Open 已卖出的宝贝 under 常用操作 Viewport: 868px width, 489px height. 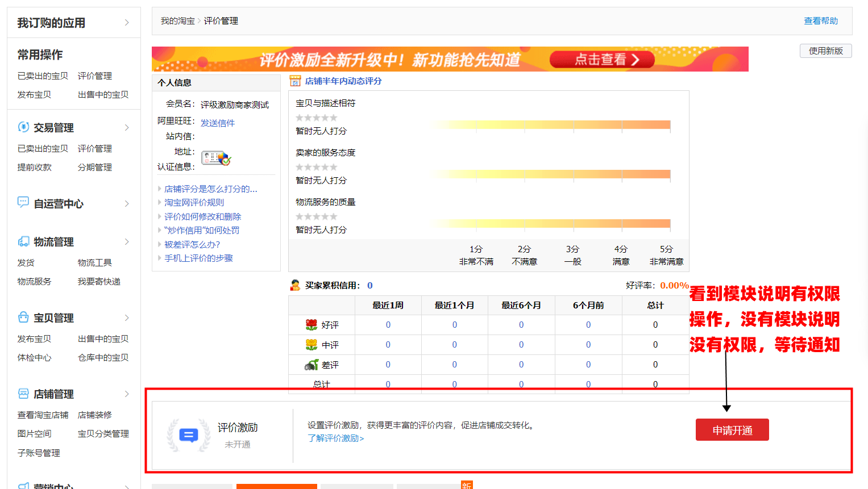coord(43,76)
